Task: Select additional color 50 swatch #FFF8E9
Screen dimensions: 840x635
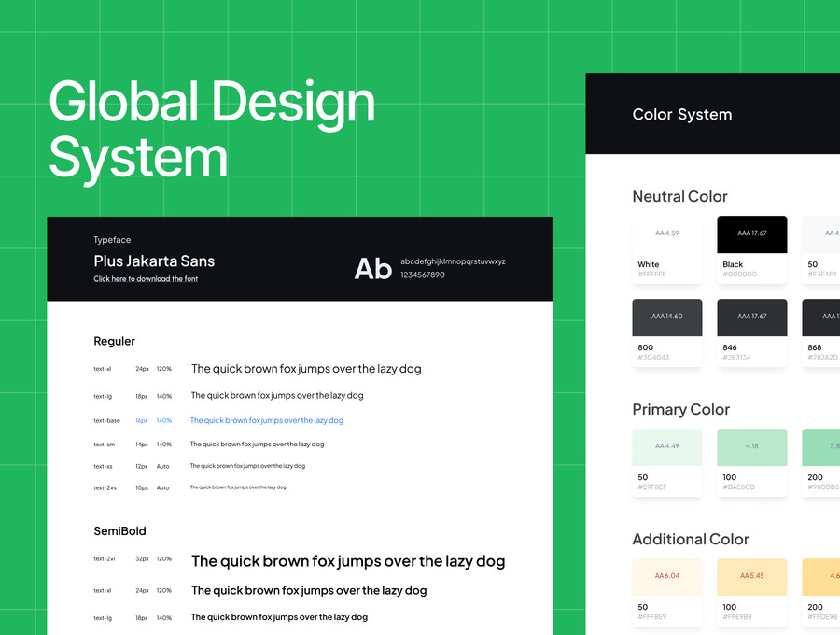Action: click(x=667, y=593)
